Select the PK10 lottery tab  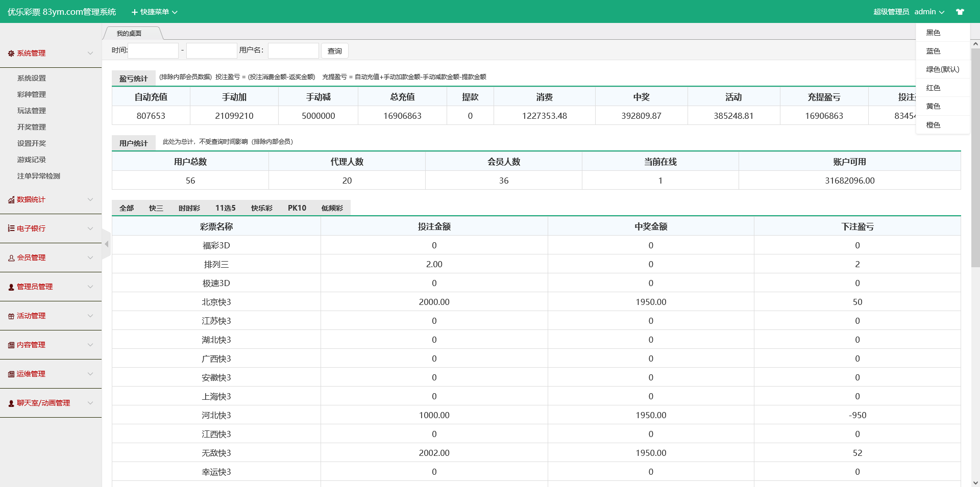tap(297, 208)
